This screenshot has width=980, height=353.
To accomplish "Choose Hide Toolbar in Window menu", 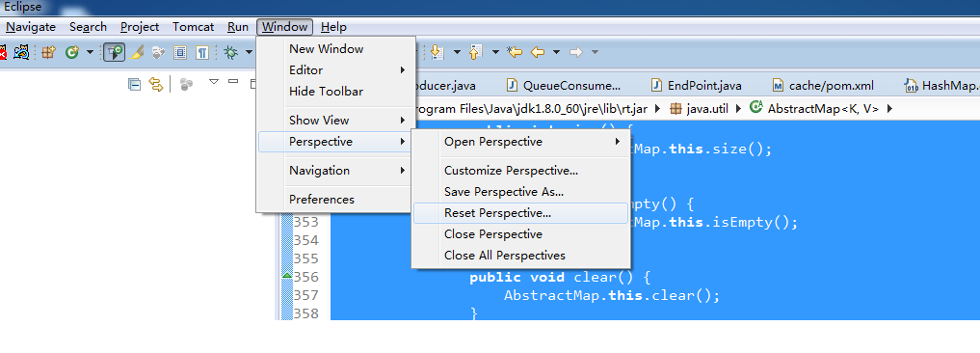I will pyautogui.click(x=335, y=92).
